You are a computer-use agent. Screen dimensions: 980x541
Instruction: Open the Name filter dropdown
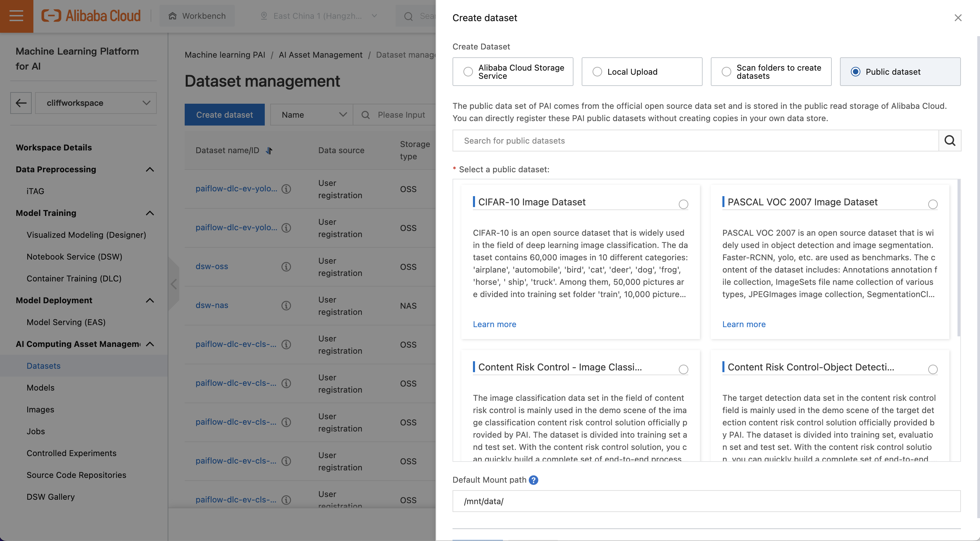[x=311, y=114]
